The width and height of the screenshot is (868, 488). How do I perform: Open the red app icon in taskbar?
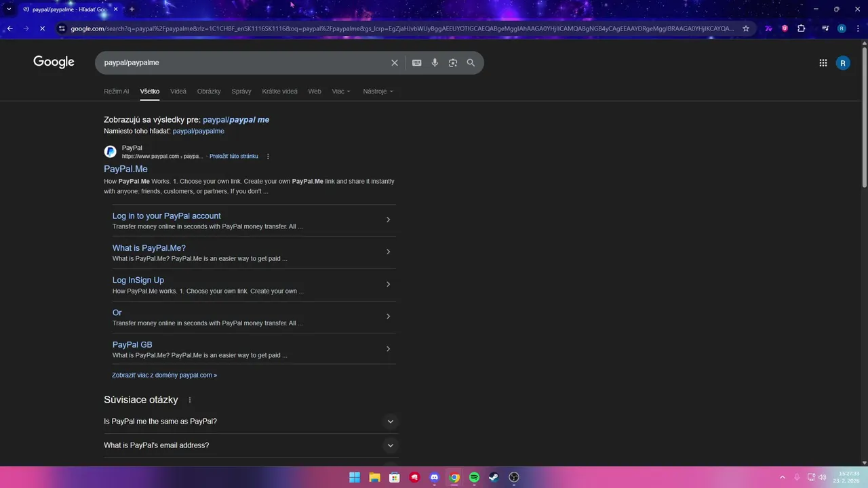coord(414,477)
